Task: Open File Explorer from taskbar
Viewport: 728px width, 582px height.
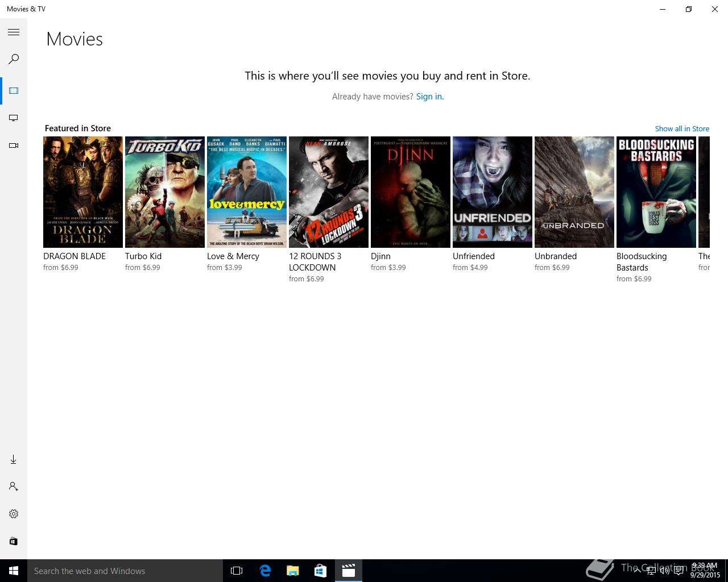Action: tap(292, 571)
